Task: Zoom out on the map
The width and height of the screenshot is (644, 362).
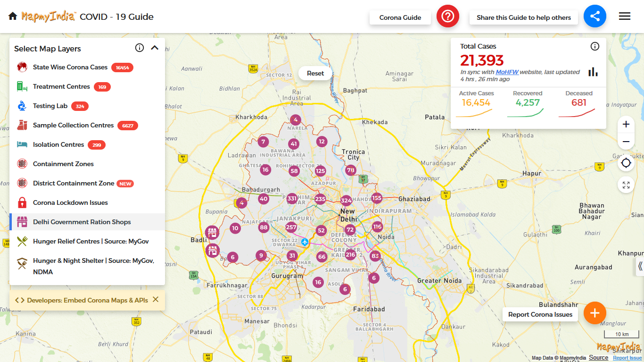Action: click(x=626, y=142)
